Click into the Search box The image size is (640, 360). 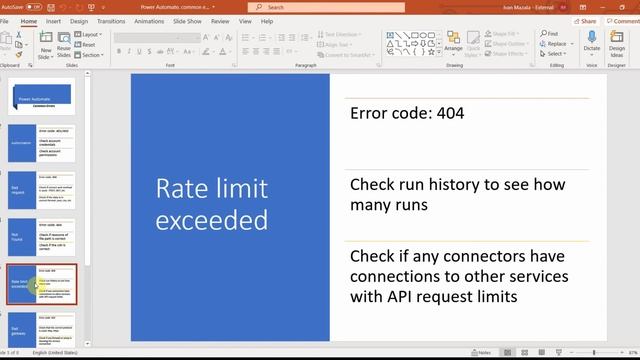326,7
